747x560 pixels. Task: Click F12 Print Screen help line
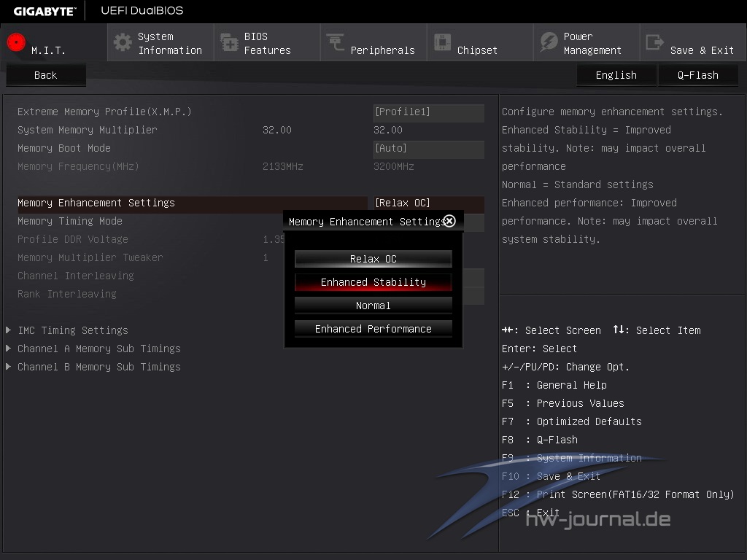pos(618,494)
